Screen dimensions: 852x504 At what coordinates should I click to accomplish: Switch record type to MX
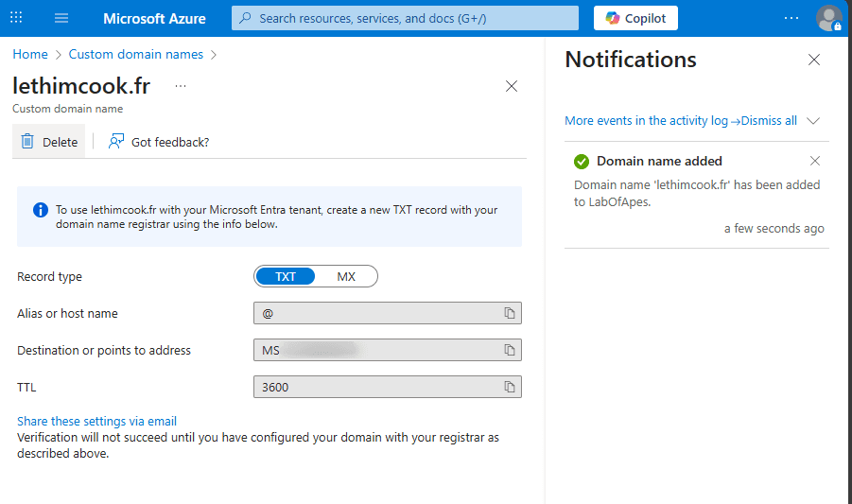pos(346,276)
